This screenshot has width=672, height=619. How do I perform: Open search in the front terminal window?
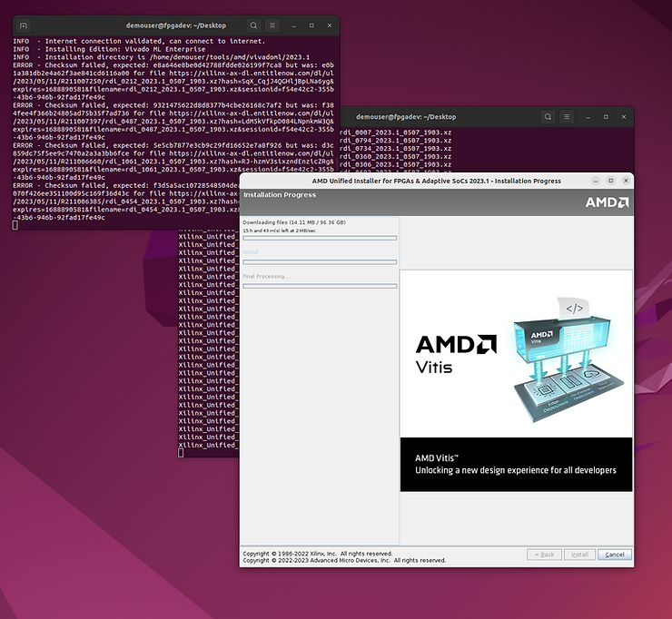pos(253,25)
